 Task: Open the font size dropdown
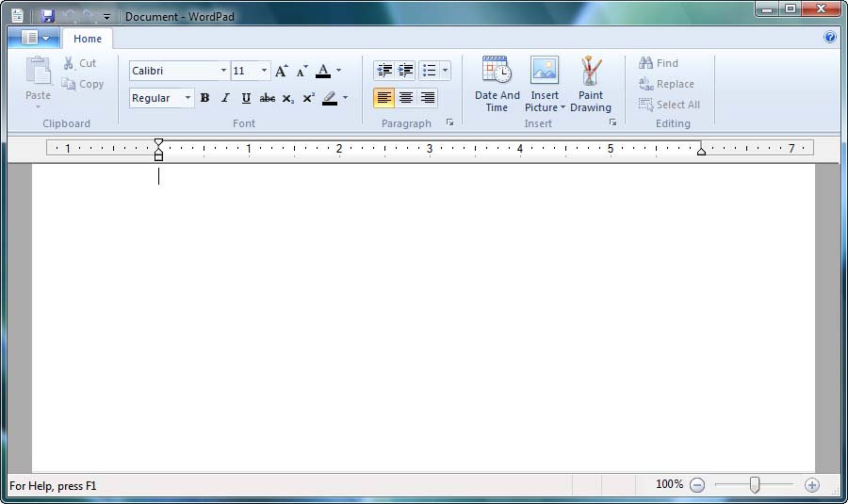pos(264,71)
